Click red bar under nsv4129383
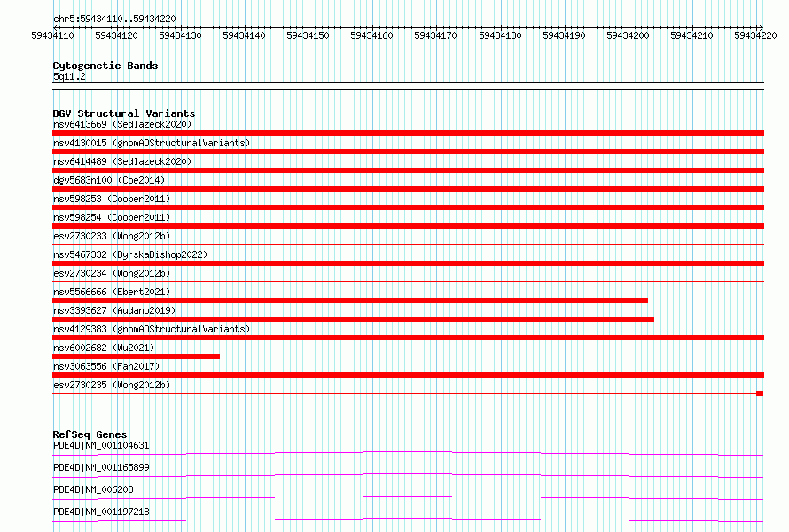Screen dimensions: 789x532 (408, 338)
